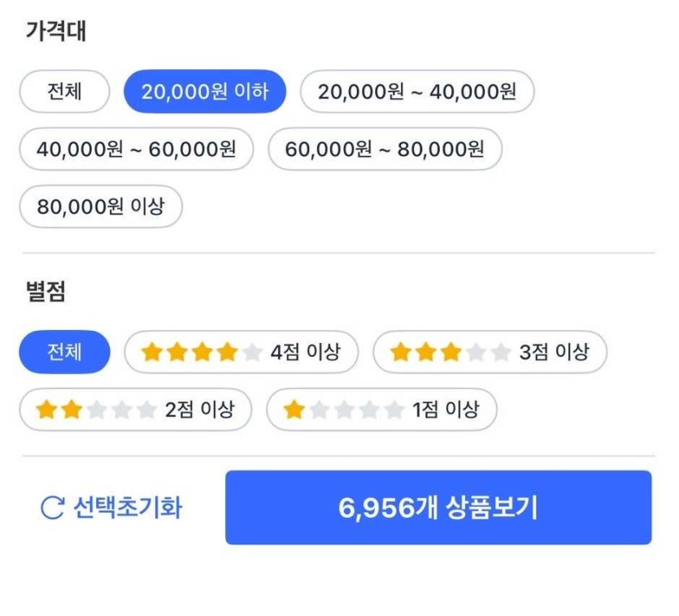Choose the '2점 이상' rating filter
The image size is (679, 616).
(x=199, y=410)
